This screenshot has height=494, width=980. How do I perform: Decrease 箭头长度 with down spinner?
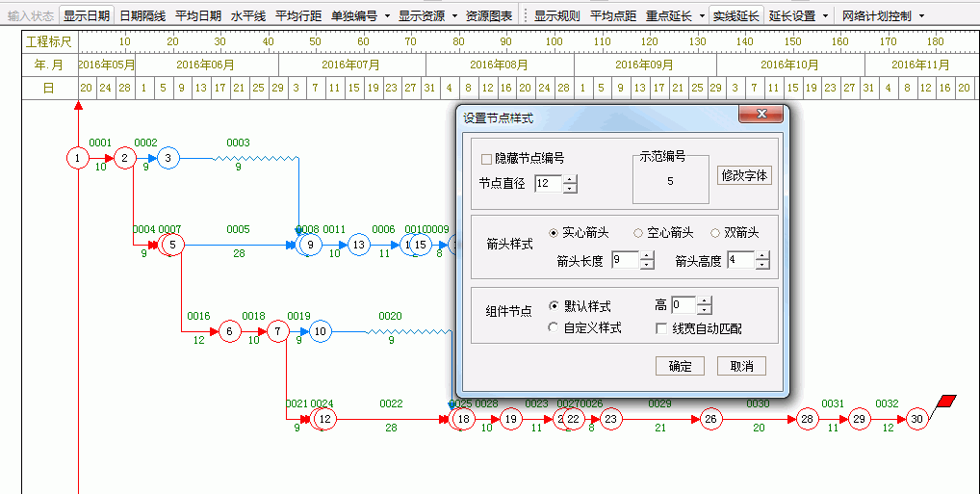click(x=648, y=265)
